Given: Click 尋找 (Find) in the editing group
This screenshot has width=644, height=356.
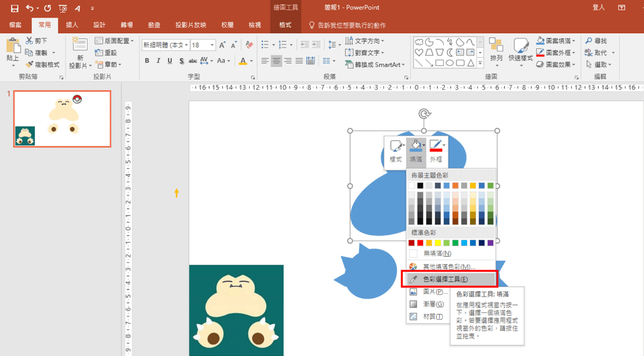Looking at the screenshot, I should click(x=597, y=41).
